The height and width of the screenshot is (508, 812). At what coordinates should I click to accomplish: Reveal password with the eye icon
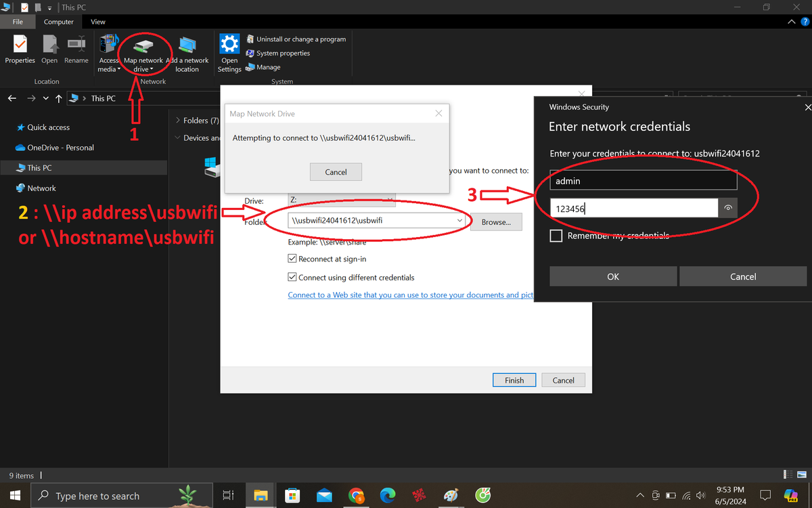[x=728, y=208]
